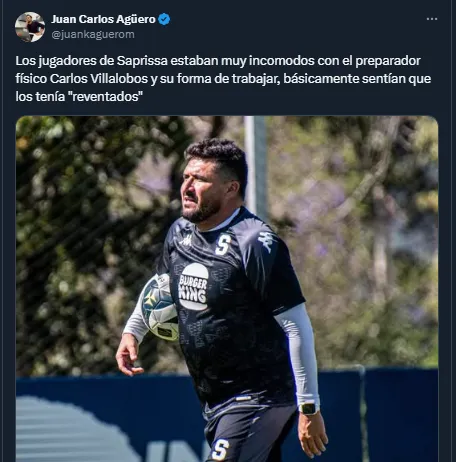The image size is (456, 462).
Task: Click the metal pole behind the coach's head
Action: point(255,165)
